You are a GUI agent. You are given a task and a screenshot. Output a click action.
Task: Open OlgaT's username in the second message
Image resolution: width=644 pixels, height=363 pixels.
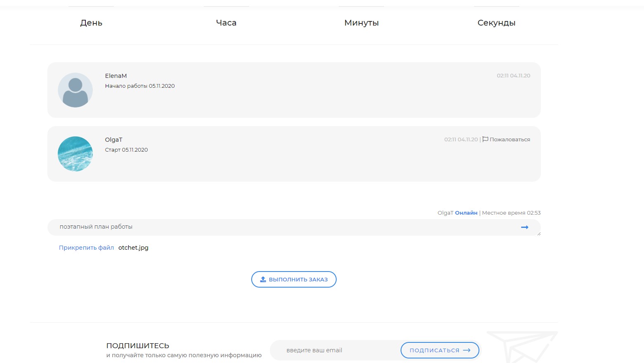click(x=113, y=140)
